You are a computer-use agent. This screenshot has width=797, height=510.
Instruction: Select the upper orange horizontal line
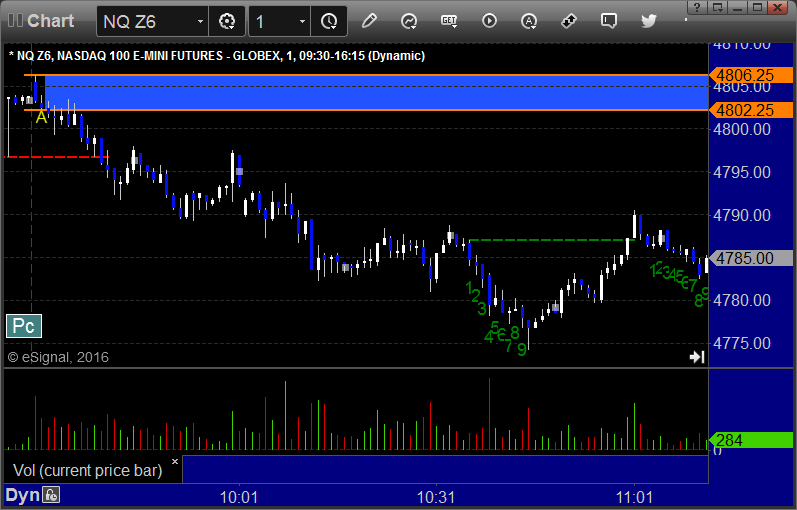coord(366,75)
